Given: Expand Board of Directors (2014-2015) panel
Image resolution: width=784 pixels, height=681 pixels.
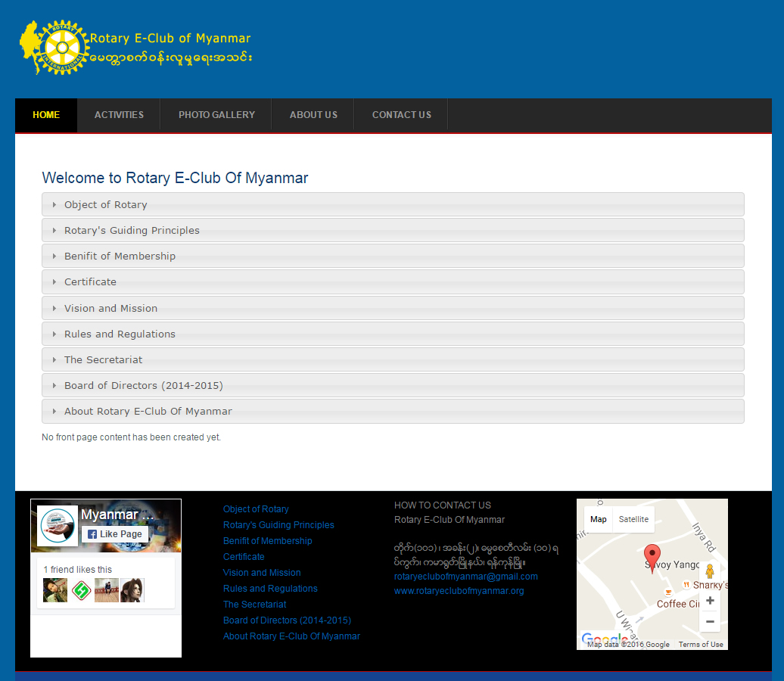Looking at the screenshot, I should point(143,386).
